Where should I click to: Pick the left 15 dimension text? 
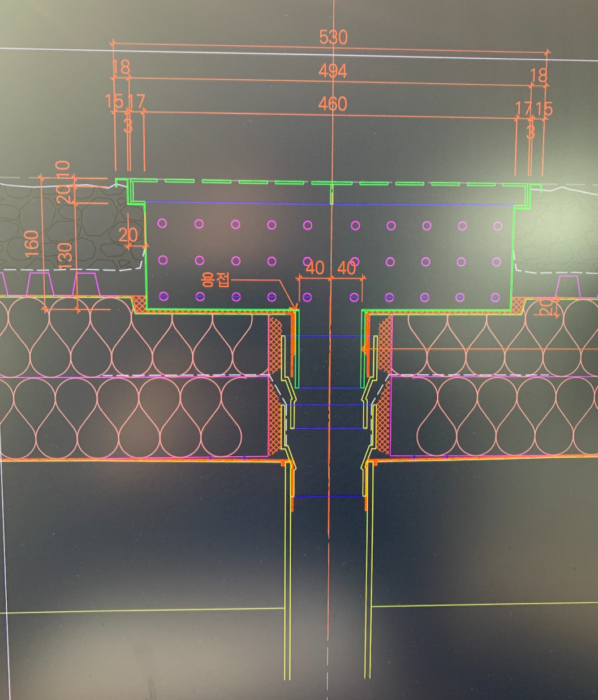pos(114,101)
